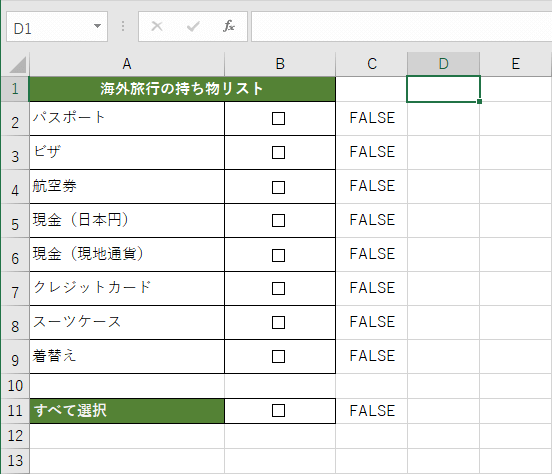This screenshot has width=552, height=474.
Task: Select column B header
Action: (280, 64)
